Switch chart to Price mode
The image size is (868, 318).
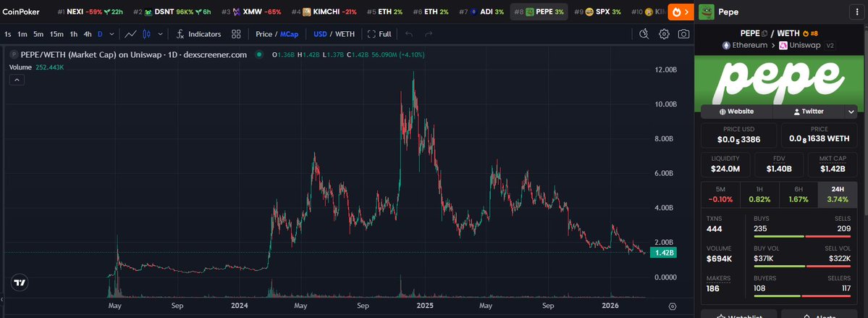pyautogui.click(x=264, y=34)
